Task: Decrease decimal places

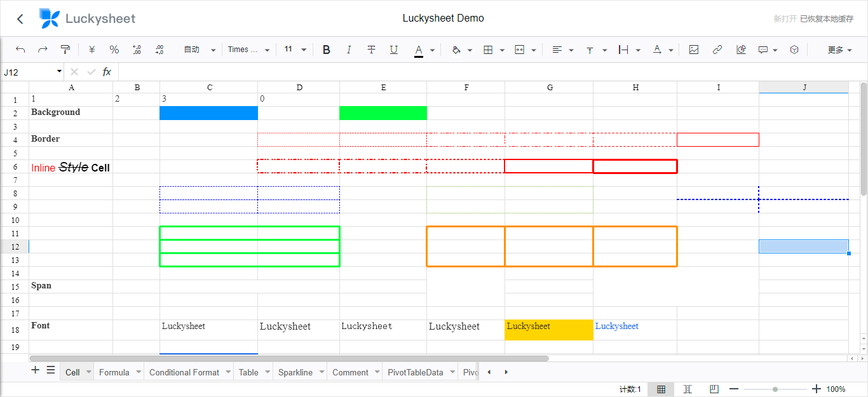Action: coord(137,50)
